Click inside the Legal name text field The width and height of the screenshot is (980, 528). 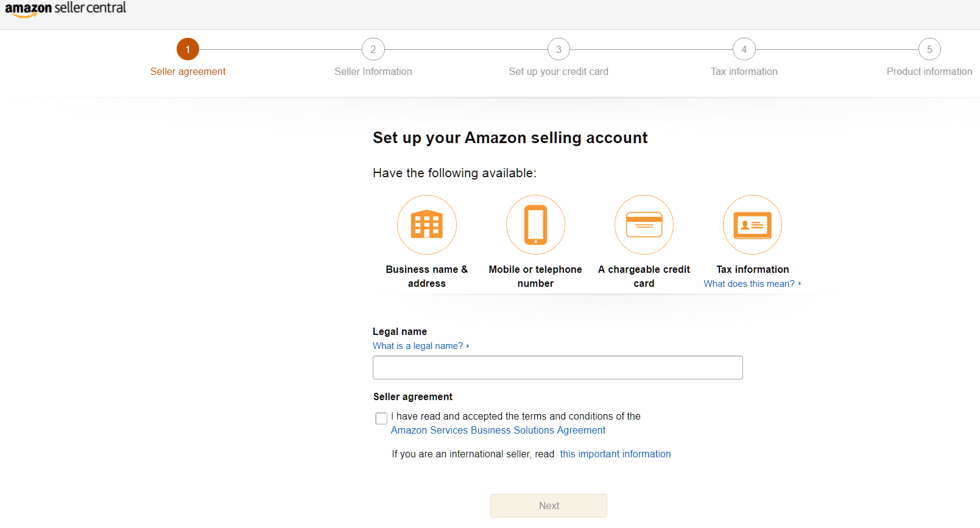pyautogui.click(x=557, y=367)
